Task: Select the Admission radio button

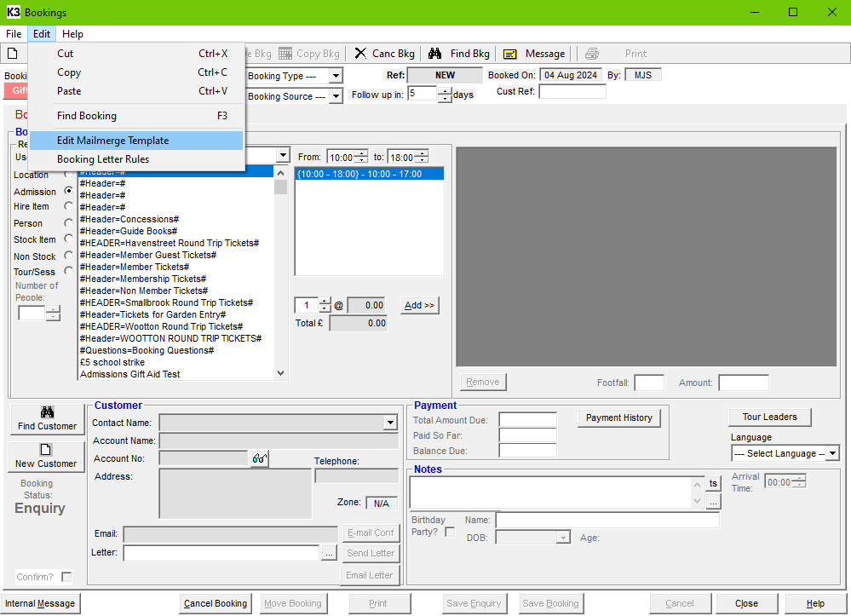Action: point(68,191)
